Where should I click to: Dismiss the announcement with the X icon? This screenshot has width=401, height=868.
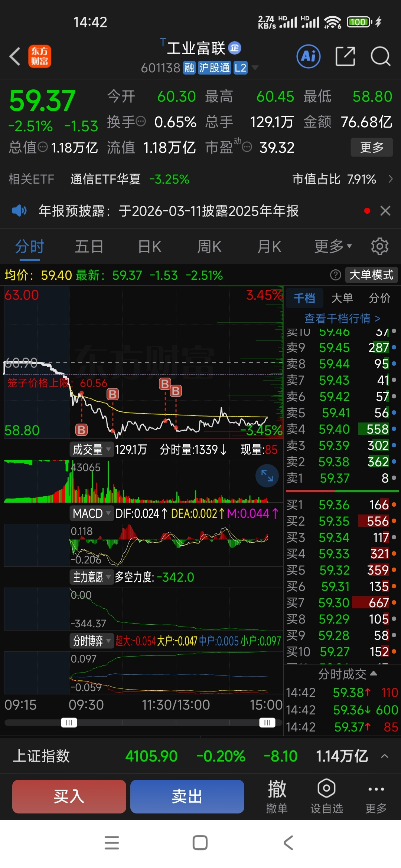point(385,211)
